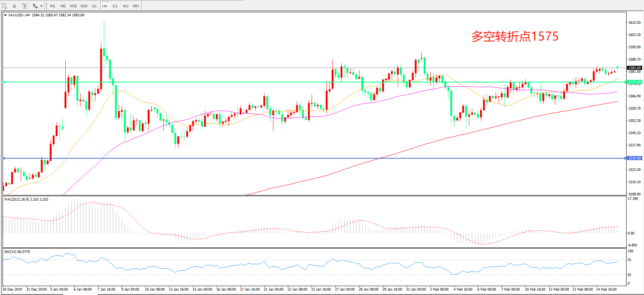Select the M30 timeframe button

(x=84, y=6)
